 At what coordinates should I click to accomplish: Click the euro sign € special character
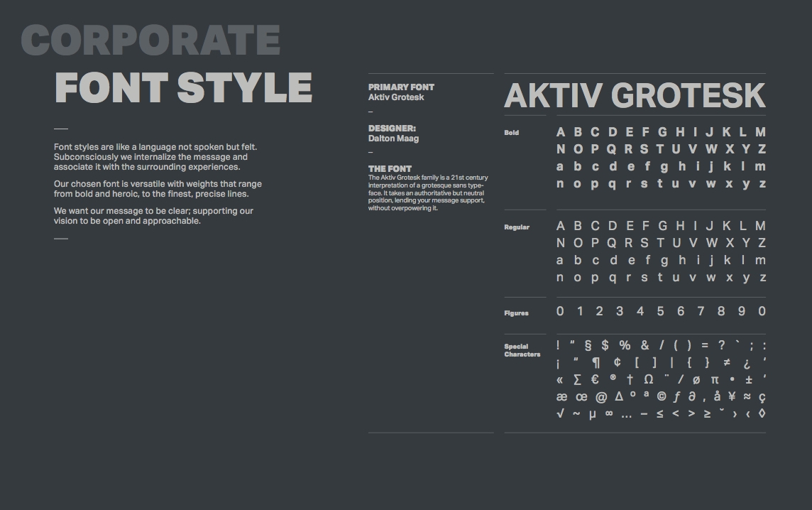(x=595, y=379)
